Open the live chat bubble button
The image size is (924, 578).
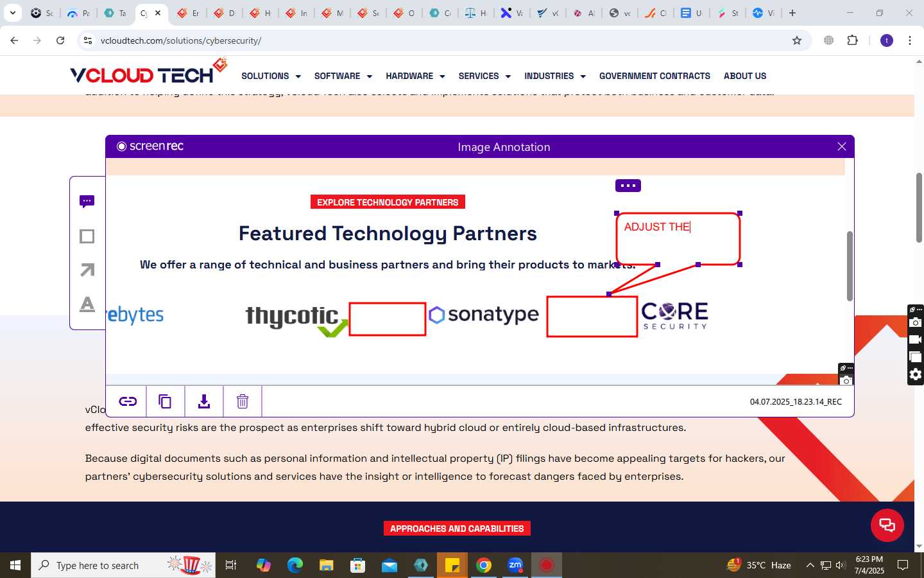[x=887, y=525]
